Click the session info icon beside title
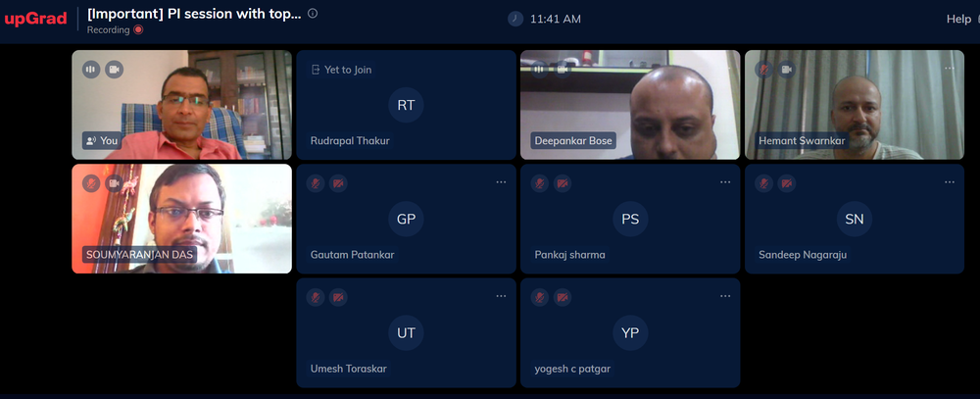The width and height of the screenshot is (980, 399). pos(313,14)
